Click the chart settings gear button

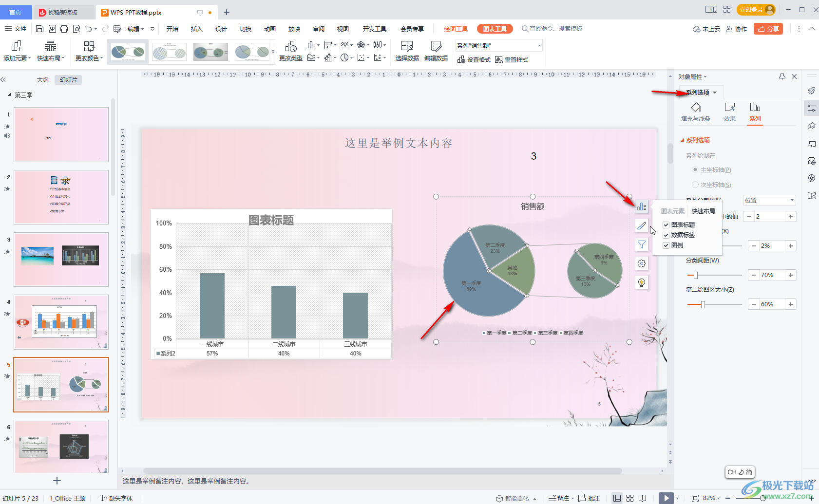(x=642, y=263)
